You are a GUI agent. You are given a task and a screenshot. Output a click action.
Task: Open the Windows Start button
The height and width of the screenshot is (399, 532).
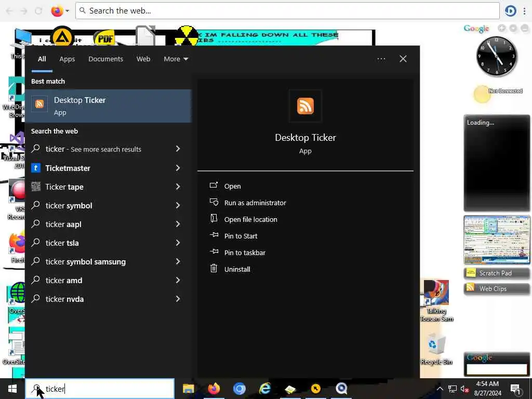tap(12, 389)
